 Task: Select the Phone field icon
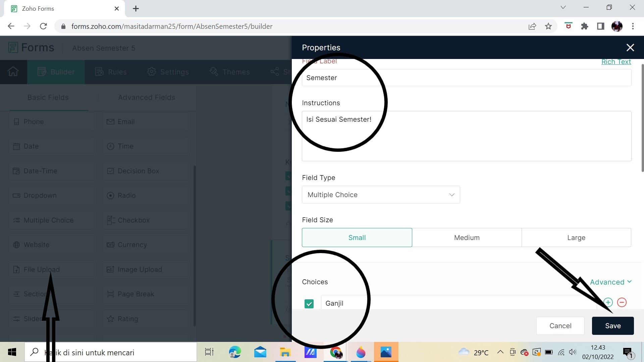[16, 122]
